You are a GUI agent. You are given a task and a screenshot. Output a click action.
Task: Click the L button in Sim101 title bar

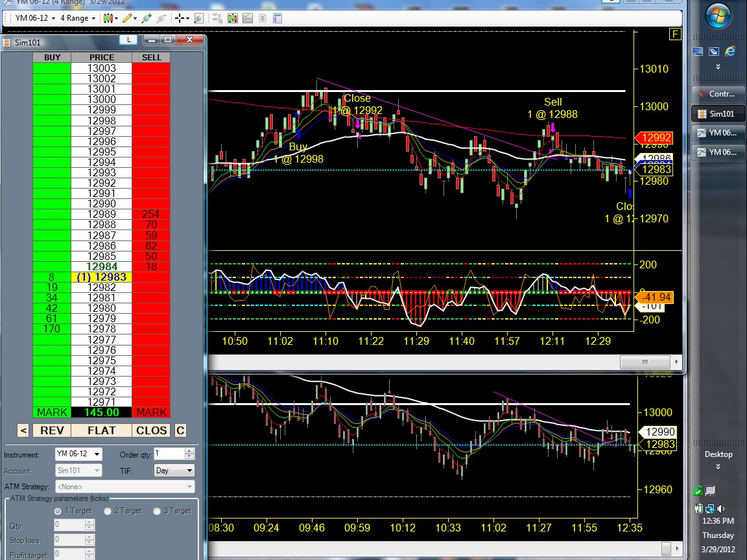pos(128,40)
